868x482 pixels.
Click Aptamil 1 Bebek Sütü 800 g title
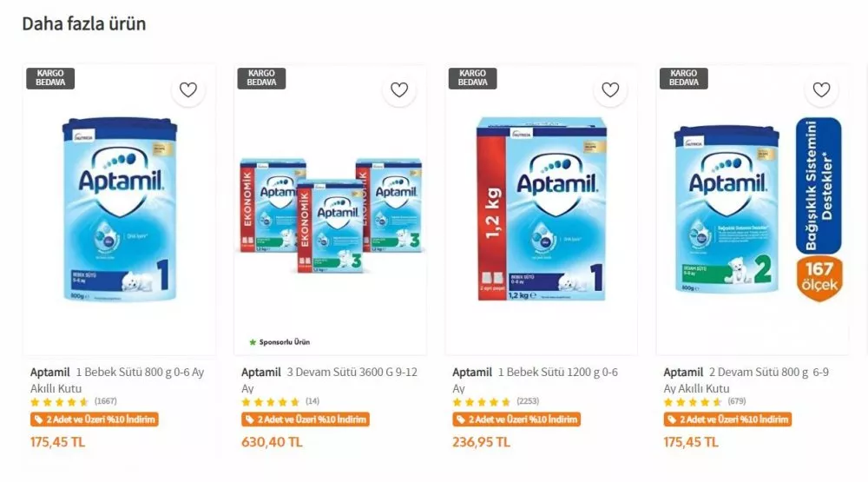point(117,380)
